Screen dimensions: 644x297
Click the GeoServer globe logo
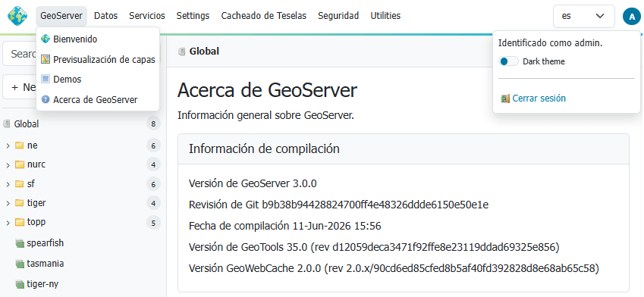17,16
